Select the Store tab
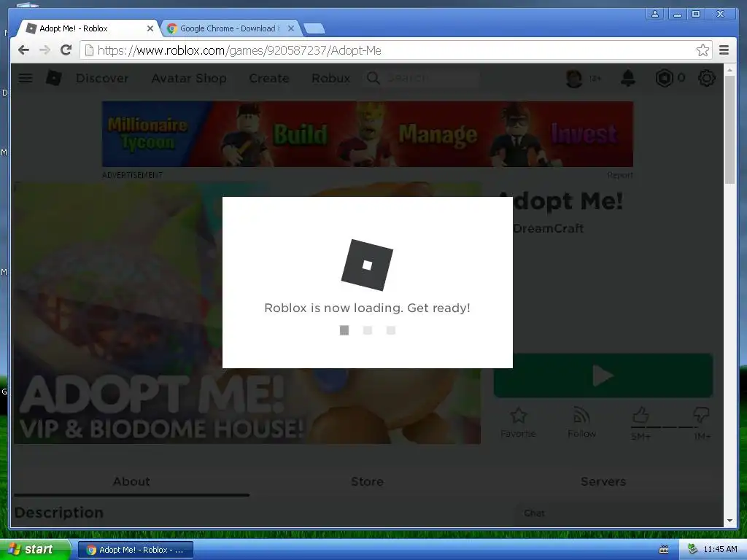Viewport: 747px width, 560px height. point(368,481)
